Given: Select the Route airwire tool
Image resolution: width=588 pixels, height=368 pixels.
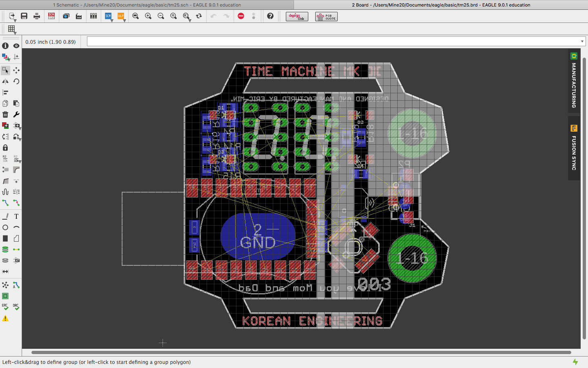Looking at the screenshot, I should 5,203.
